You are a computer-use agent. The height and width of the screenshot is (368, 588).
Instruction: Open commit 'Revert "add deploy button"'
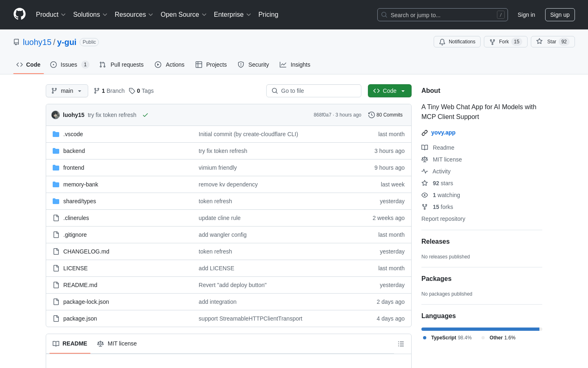232,285
